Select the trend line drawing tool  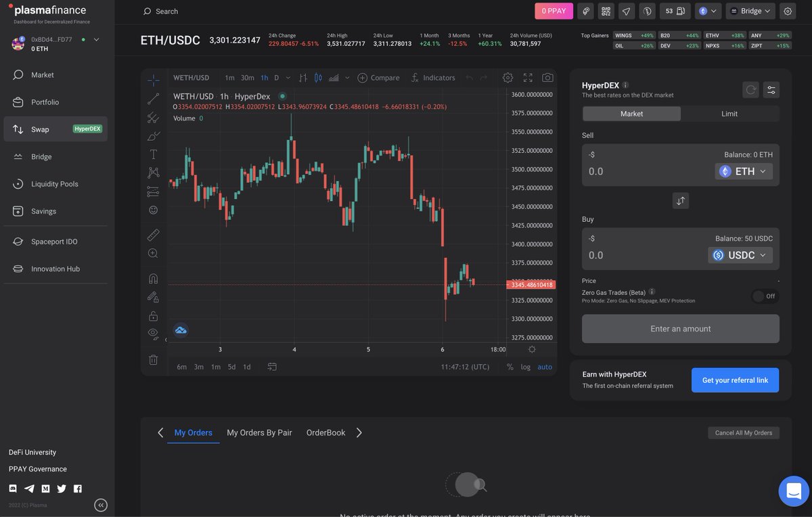click(x=154, y=99)
